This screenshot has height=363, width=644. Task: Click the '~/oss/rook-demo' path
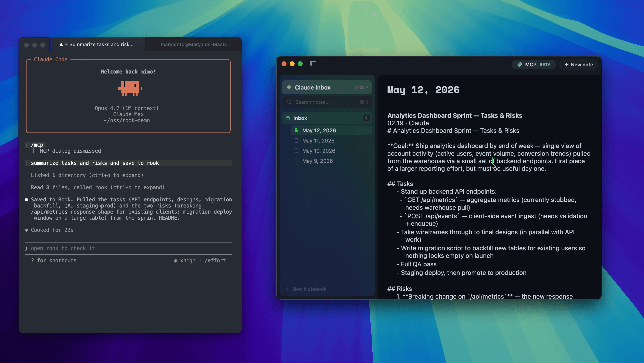coord(127,120)
